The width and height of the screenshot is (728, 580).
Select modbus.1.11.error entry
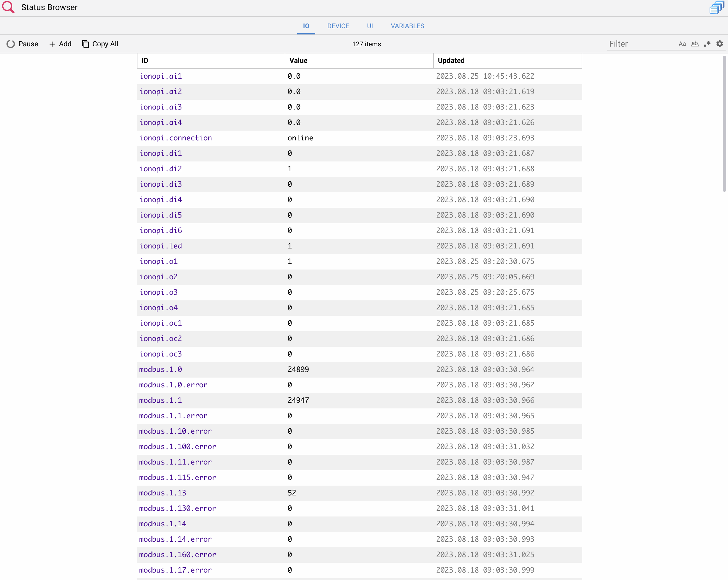pos(175,462)
